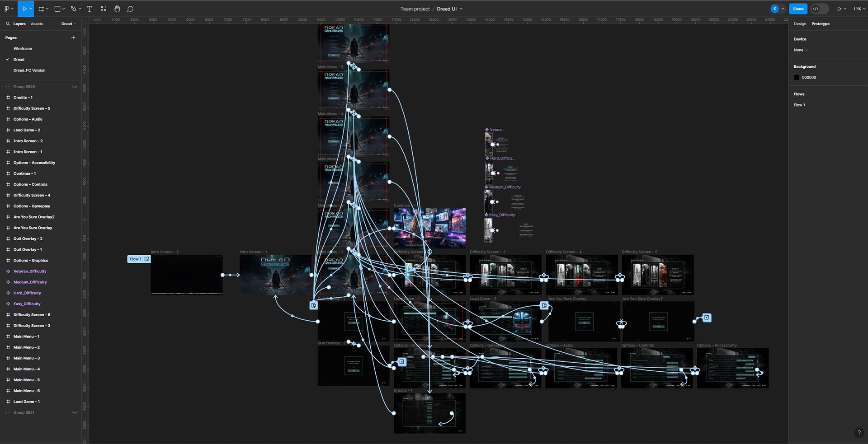Select the Continue – 1 frame thumbnail on canvas
Image resolution: width=868 pixels, height=444 pixels.
429,228
